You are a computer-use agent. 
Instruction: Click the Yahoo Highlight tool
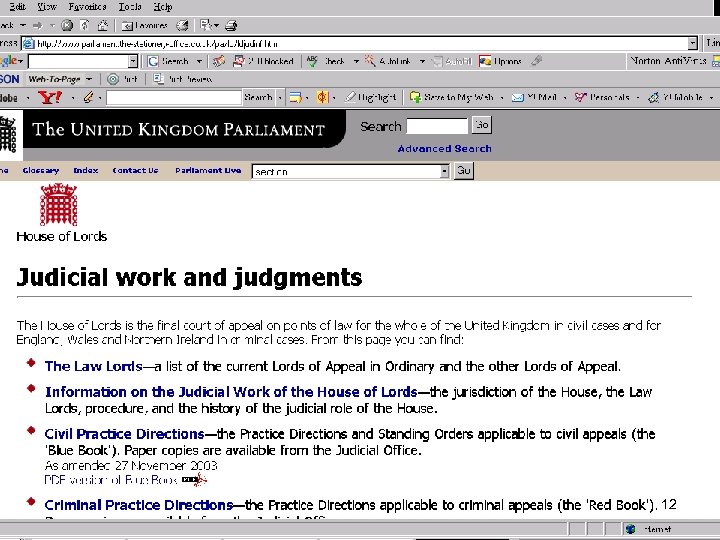pos(371,97)
